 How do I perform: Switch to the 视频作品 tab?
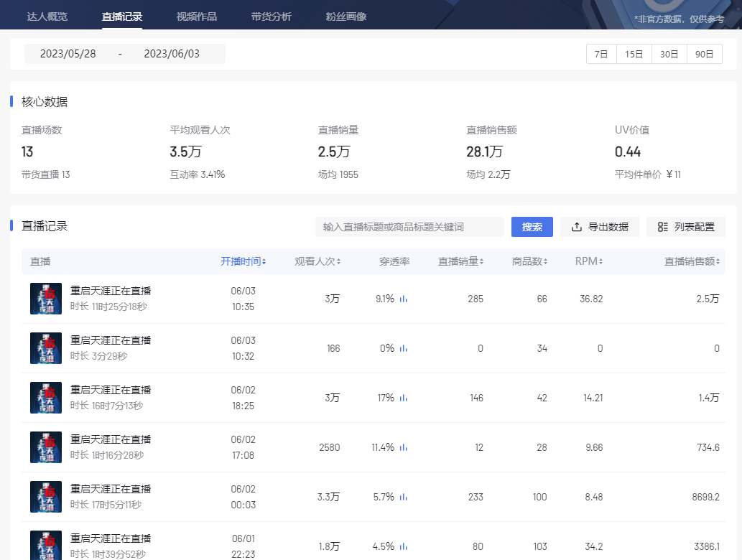click(x=196, y=17)
